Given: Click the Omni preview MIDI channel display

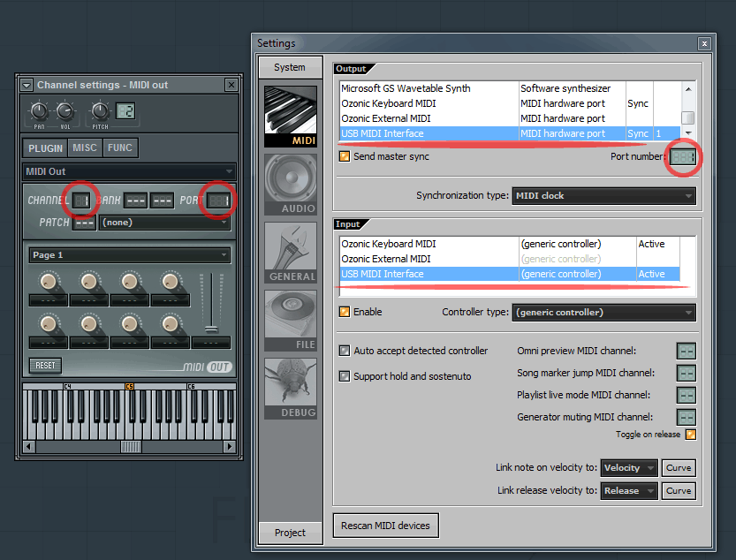Looking at the screenshot, I should coord(687,351).
